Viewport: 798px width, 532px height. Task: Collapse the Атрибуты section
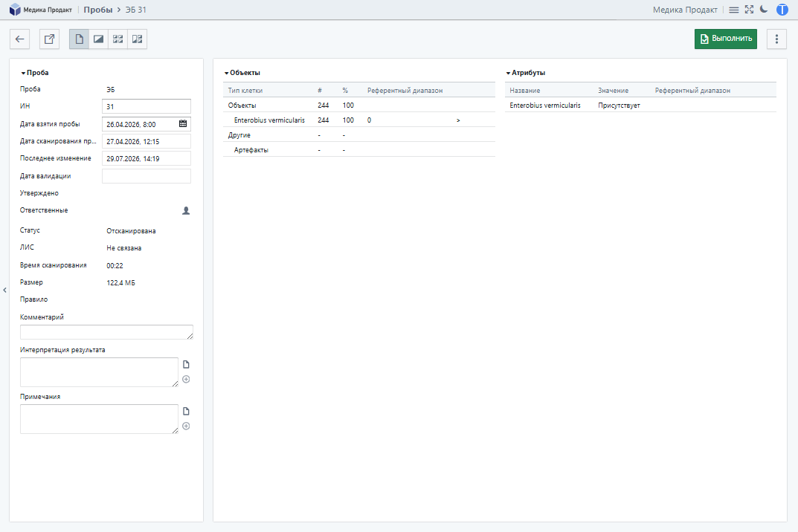click(x=526, y=73)
